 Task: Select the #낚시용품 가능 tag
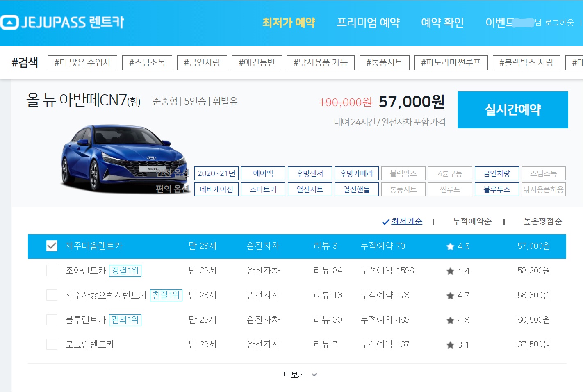321,63
